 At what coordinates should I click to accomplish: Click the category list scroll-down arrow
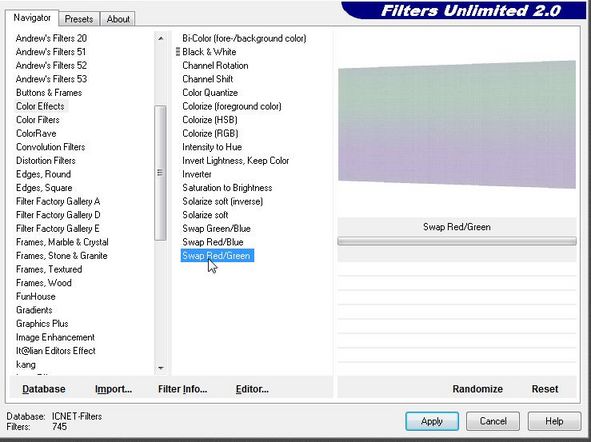point(161,368)
